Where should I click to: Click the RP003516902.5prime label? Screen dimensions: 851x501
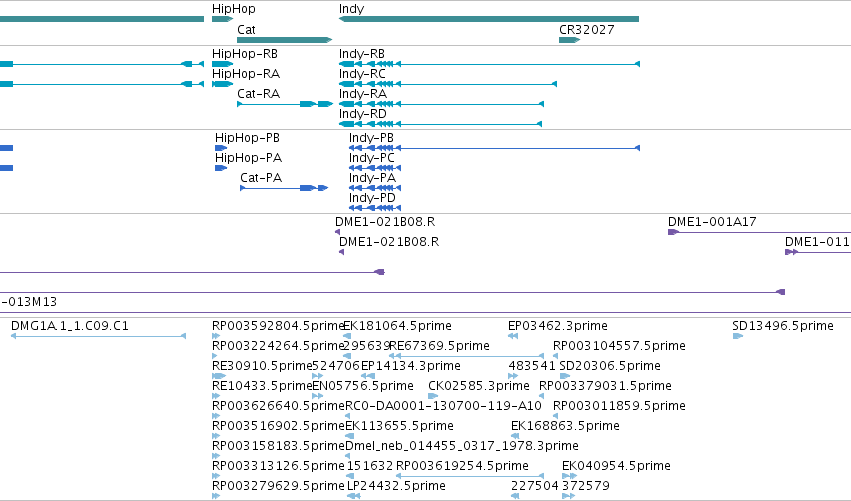coord(279,427)
